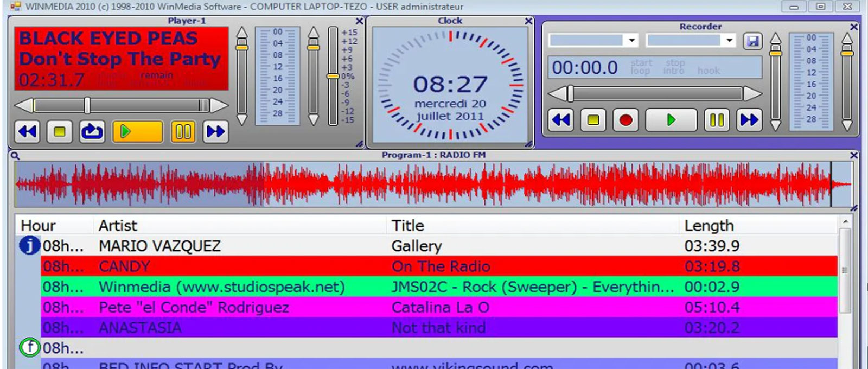Click the analog clock showing 08:27
This screenshot has height=369, width=868.
tap(450, 86)
